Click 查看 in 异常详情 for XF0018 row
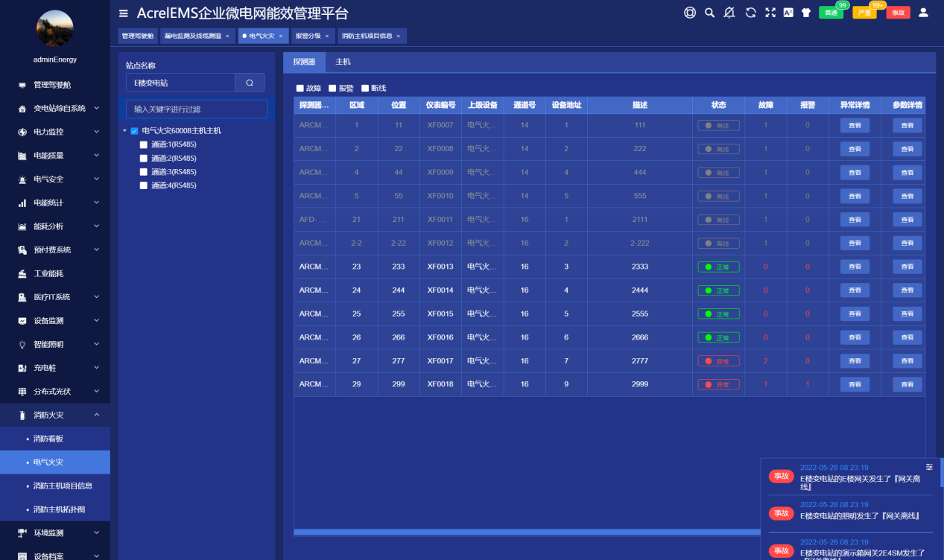Image resolution: width=944 pixels, height=560 pixels. tap(855, 385)
